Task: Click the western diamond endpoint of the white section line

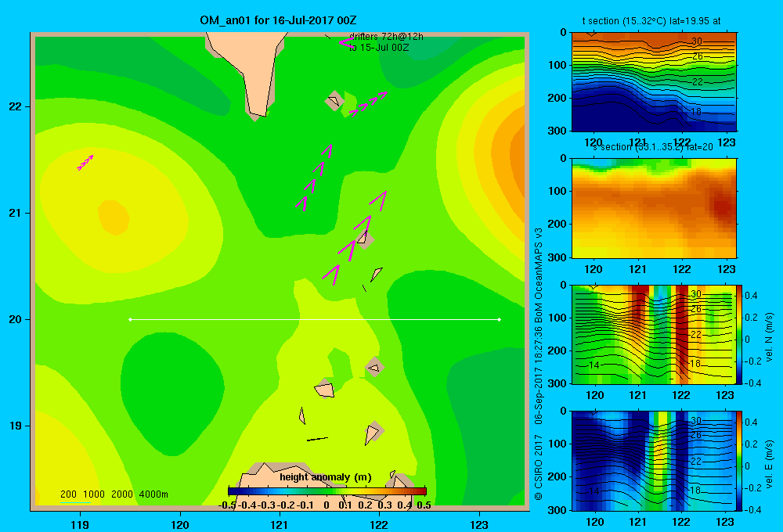Action: point(130,319)
